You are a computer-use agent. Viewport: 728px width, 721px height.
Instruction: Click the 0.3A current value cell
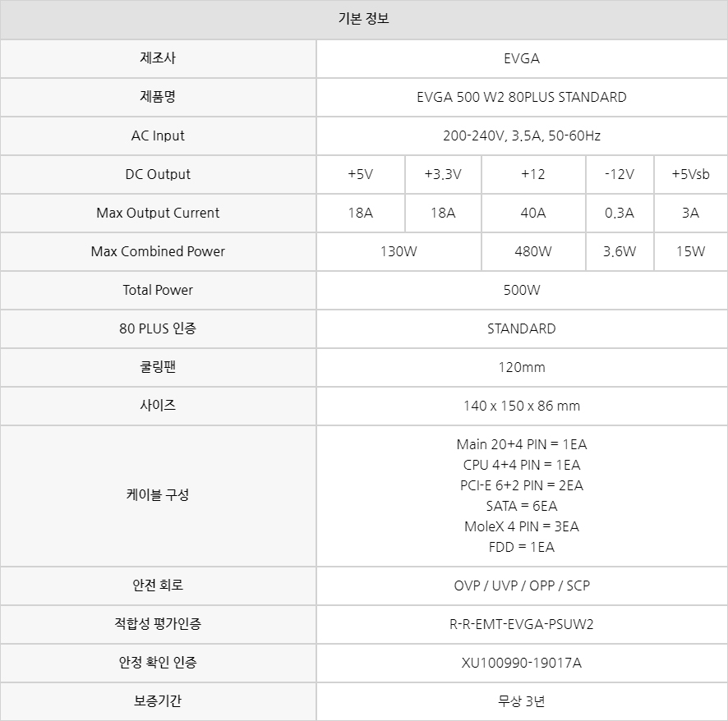click(x=619, y=213)
